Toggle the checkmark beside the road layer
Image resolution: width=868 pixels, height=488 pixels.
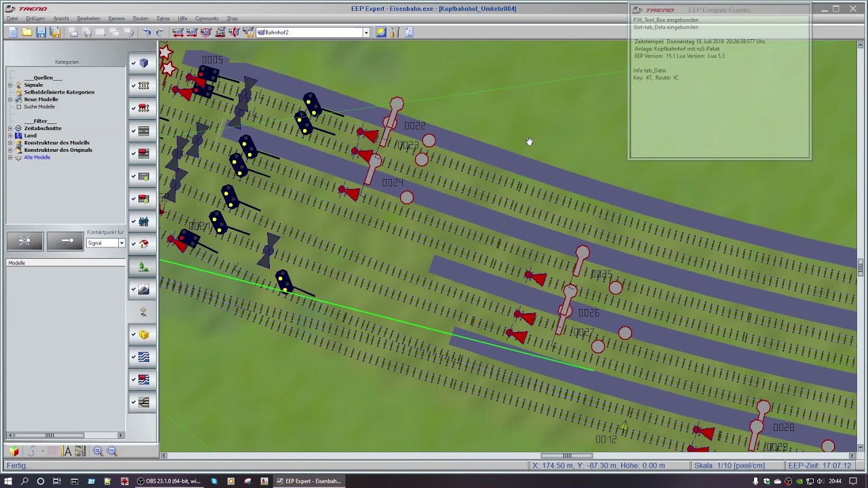click(x=134, y=131)
